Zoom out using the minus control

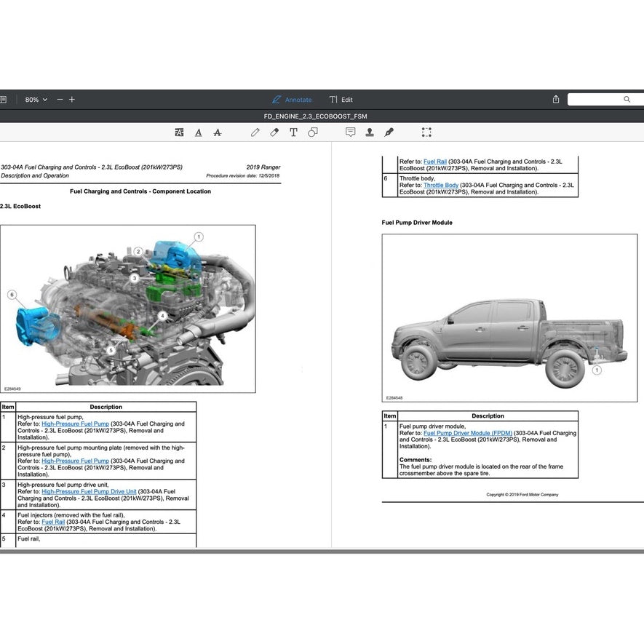60,99
